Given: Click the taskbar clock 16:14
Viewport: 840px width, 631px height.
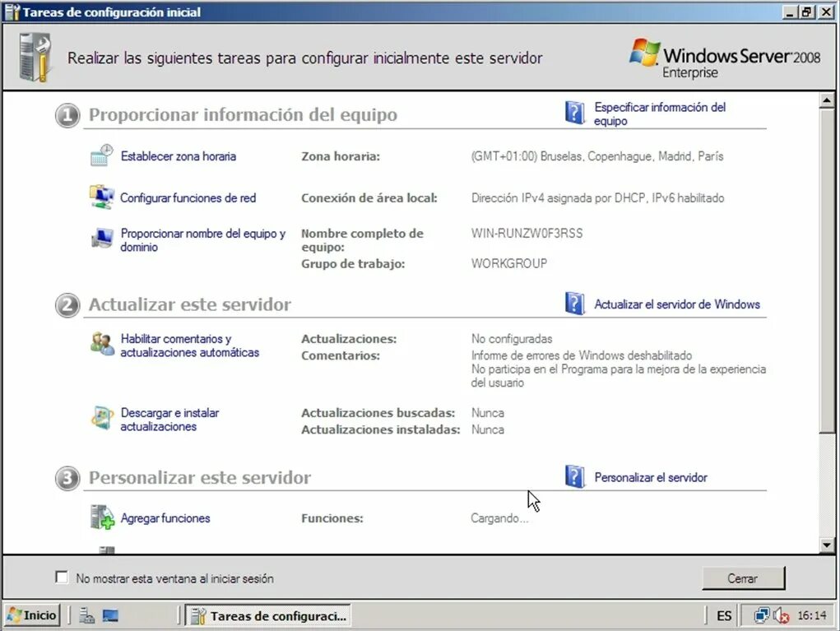Looking at the screenshot, I should [x=811, y=615].
